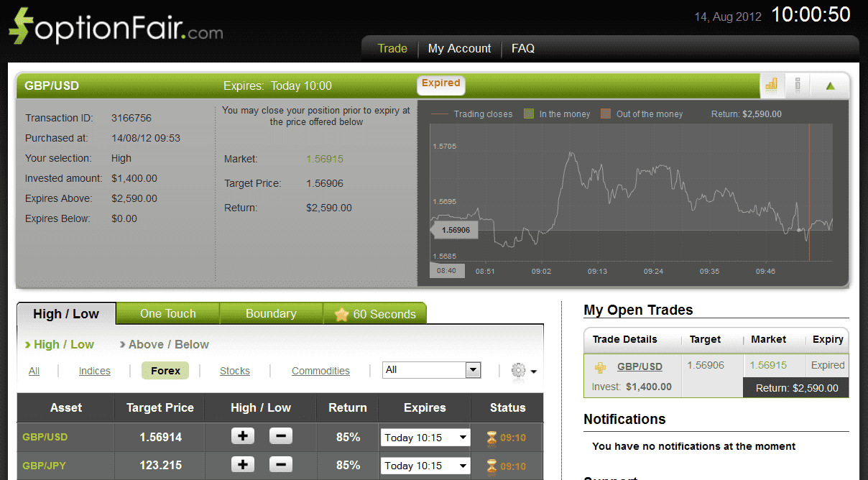Switch to the One Touch tab
The width and height of the screenshot is (868, 480).
[x=167, y=313]
